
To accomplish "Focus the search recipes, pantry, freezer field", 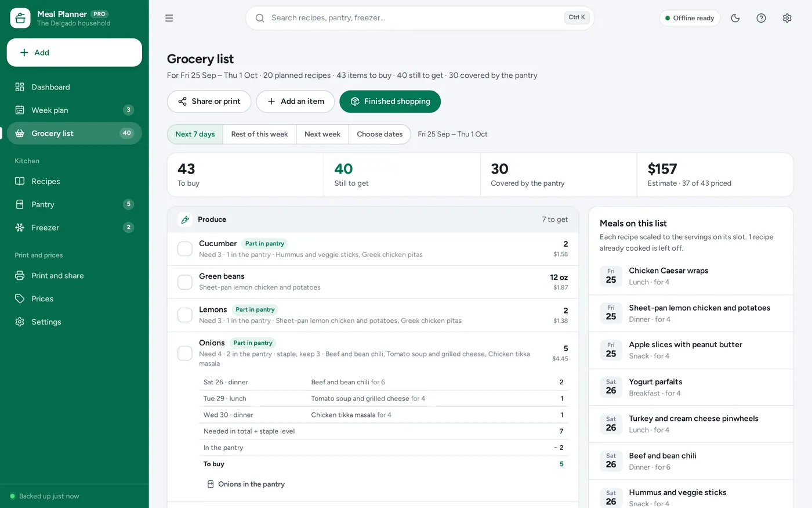I will pos(420,18).
